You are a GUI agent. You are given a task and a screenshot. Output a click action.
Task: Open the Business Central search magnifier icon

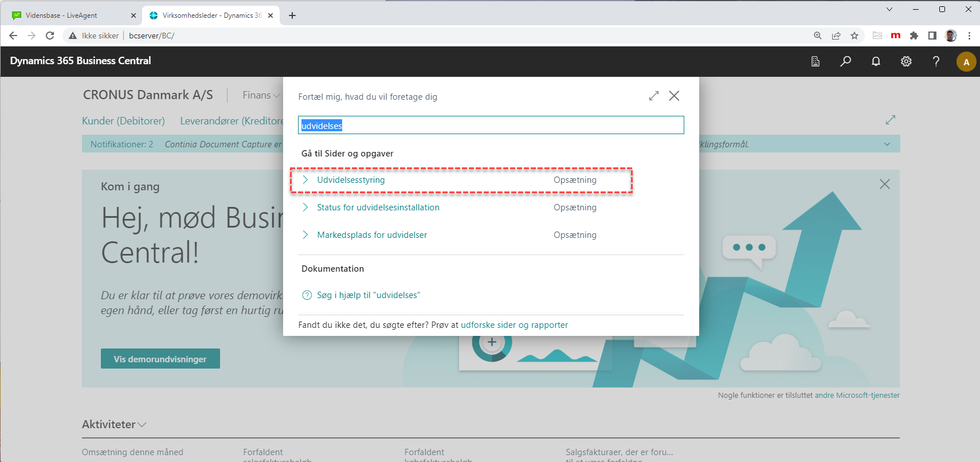click(x=845, y=61)
